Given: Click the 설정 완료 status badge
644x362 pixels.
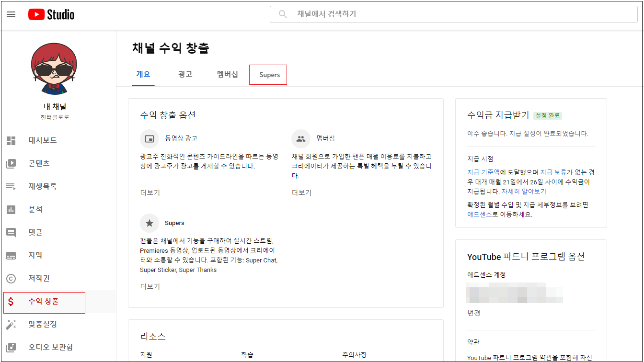Looking at the screenshot, I should click(547, 115).
